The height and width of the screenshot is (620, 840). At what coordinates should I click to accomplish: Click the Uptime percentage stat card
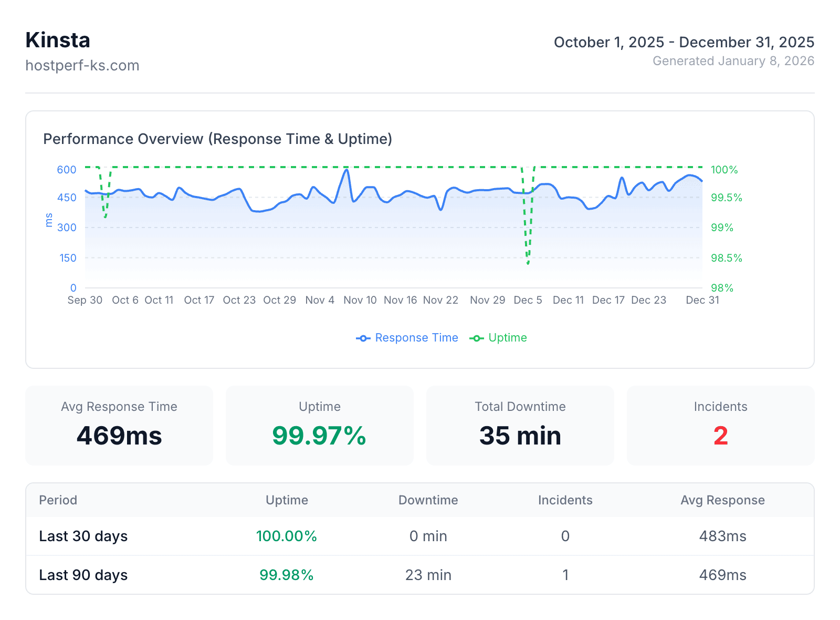[319, 426]
